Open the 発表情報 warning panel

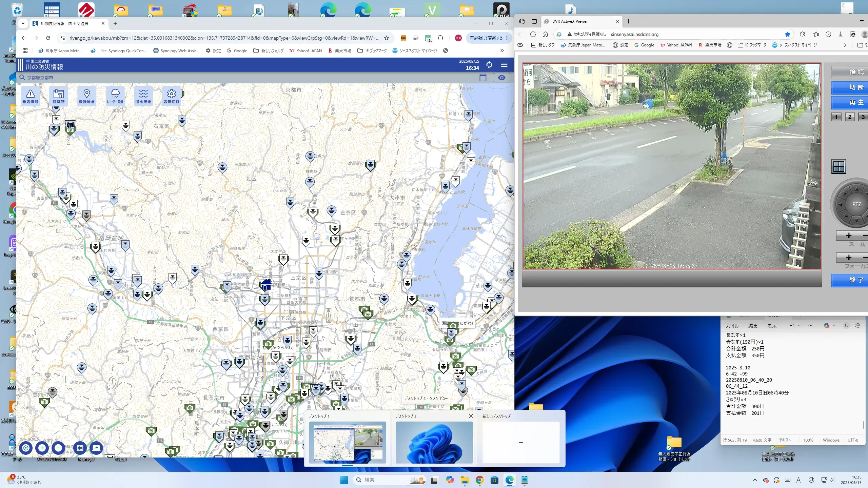pyautogui.click(x=31, y=96)
